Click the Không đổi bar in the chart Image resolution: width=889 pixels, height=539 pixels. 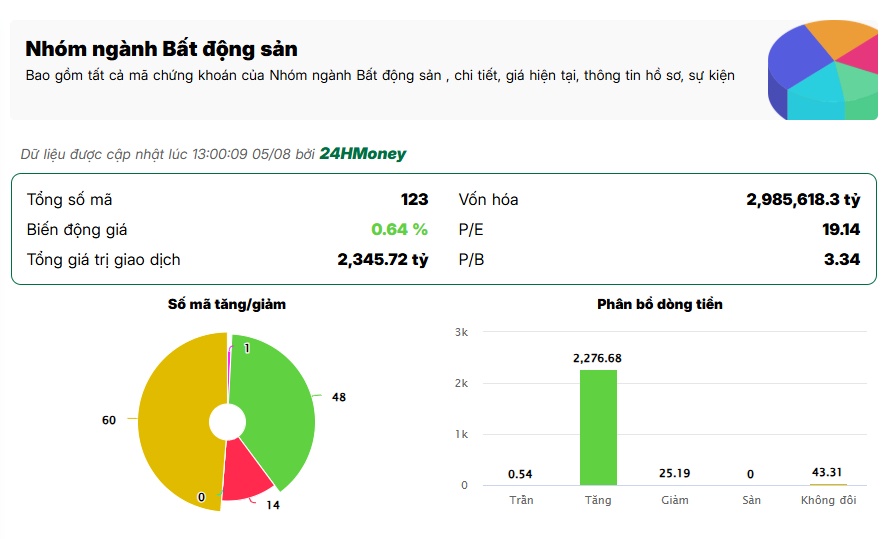[x=828, y=485]
